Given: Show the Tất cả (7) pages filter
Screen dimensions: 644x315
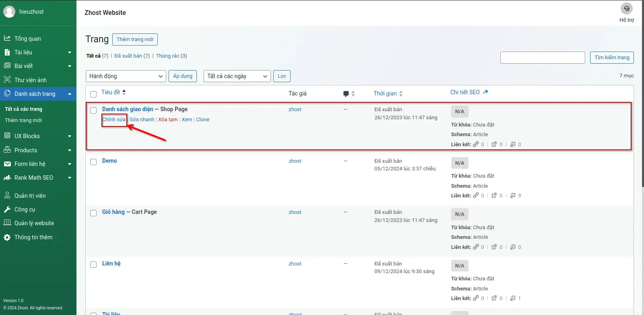Looking at the screenshot, I should coord(97,56).
